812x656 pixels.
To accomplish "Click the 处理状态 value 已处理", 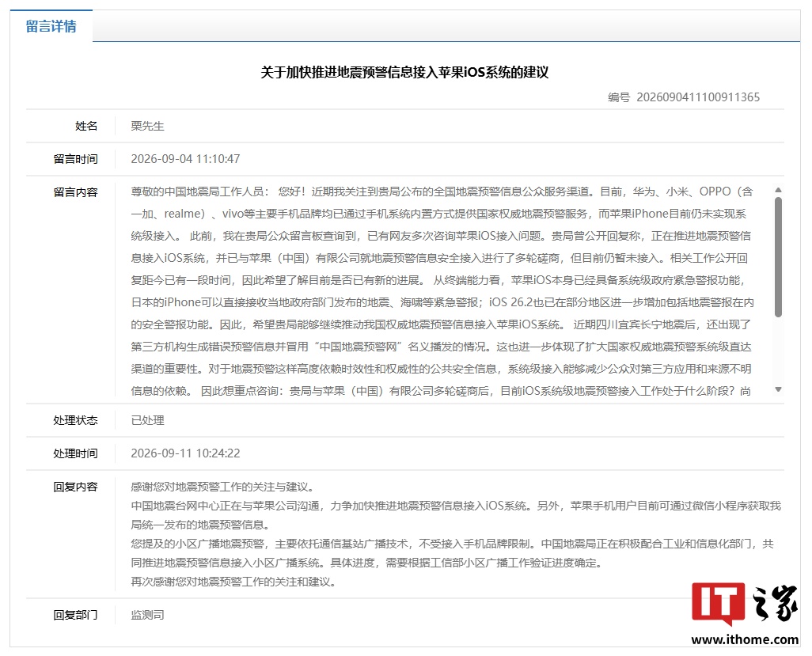I will click(x=147, y=420).
